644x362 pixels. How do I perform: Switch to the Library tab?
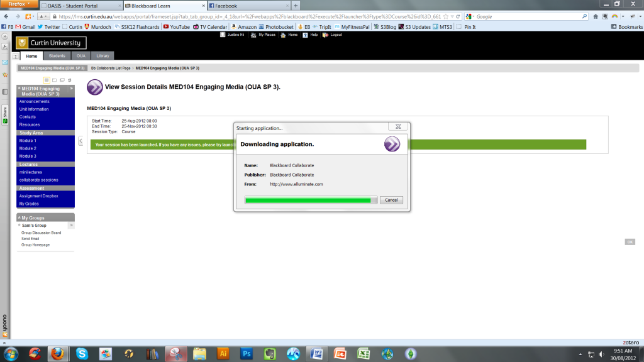coord(103,56)
